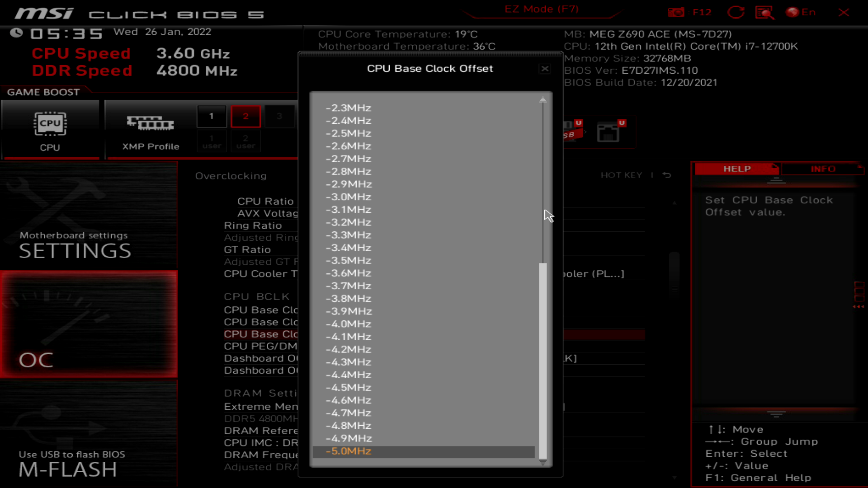
Task: Open the search list icon near top right
Action: [765, 12]
